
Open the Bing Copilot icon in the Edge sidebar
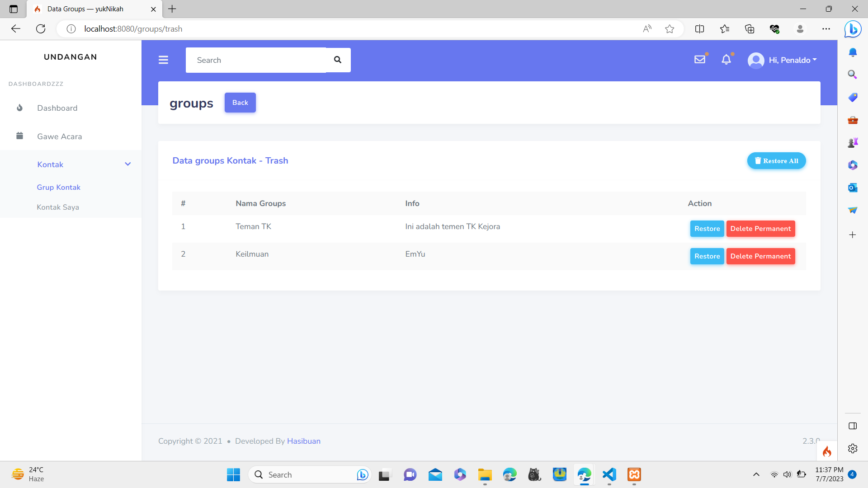853,29
